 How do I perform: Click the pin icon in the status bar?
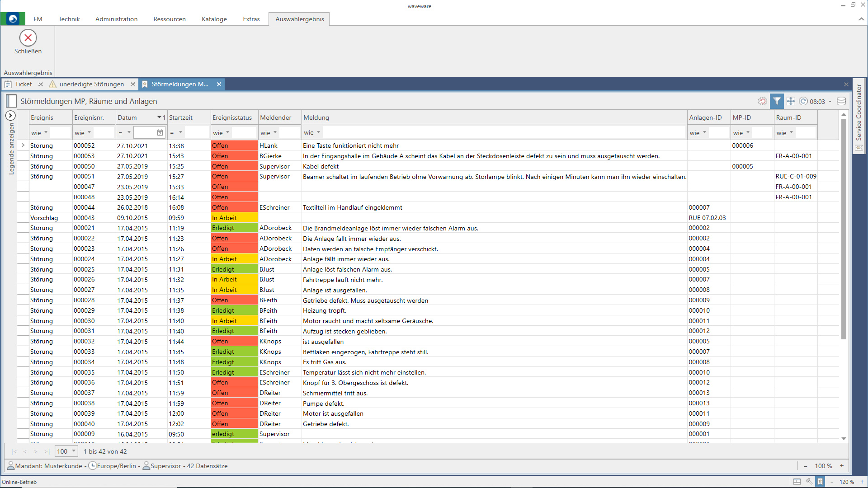809,482
